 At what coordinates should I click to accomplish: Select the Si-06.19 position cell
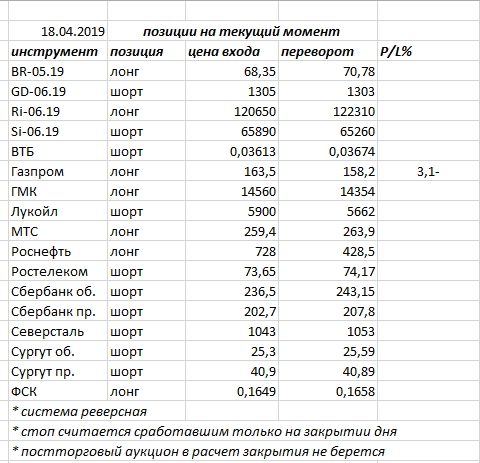tap(146, 131)
